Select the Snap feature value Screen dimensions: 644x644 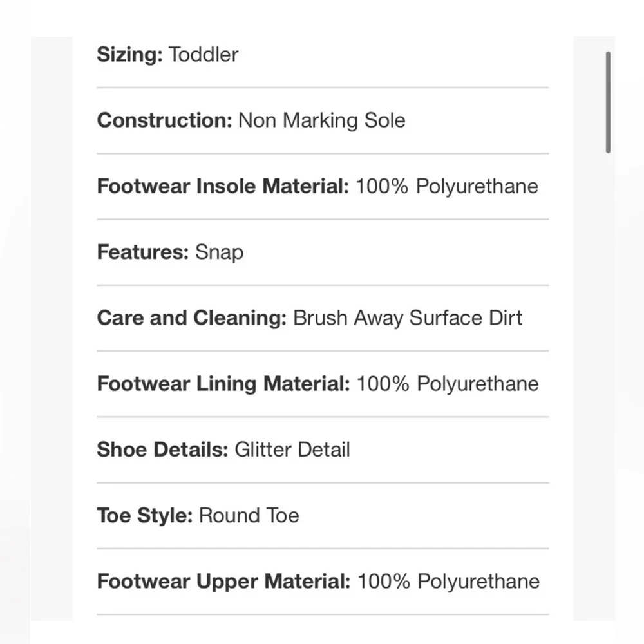220,252
